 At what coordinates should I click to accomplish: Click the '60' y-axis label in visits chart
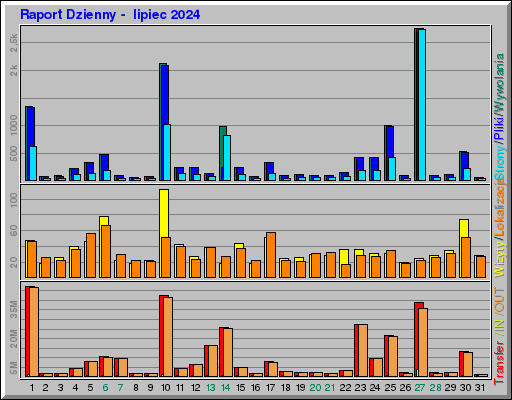tap(14, 231)
